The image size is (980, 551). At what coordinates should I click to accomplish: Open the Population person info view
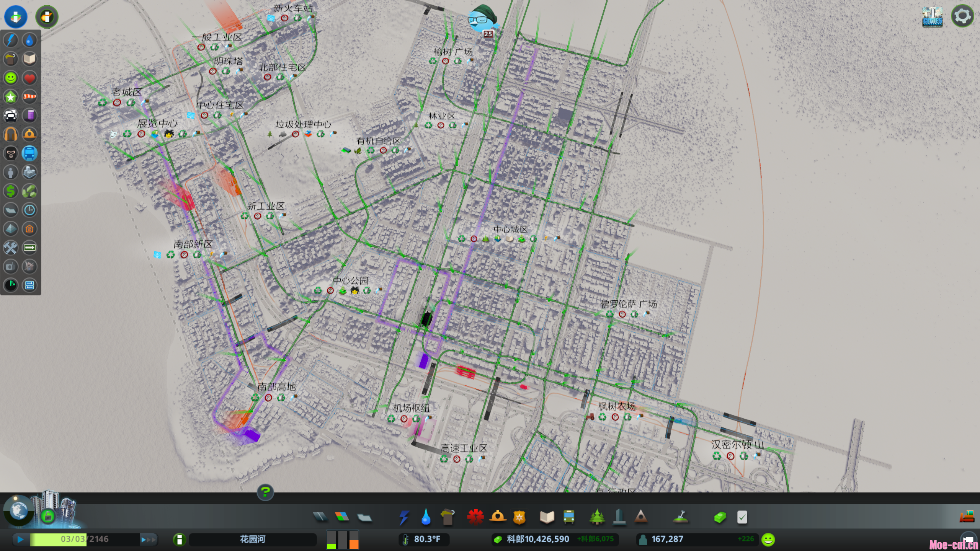tap(11, 172)
